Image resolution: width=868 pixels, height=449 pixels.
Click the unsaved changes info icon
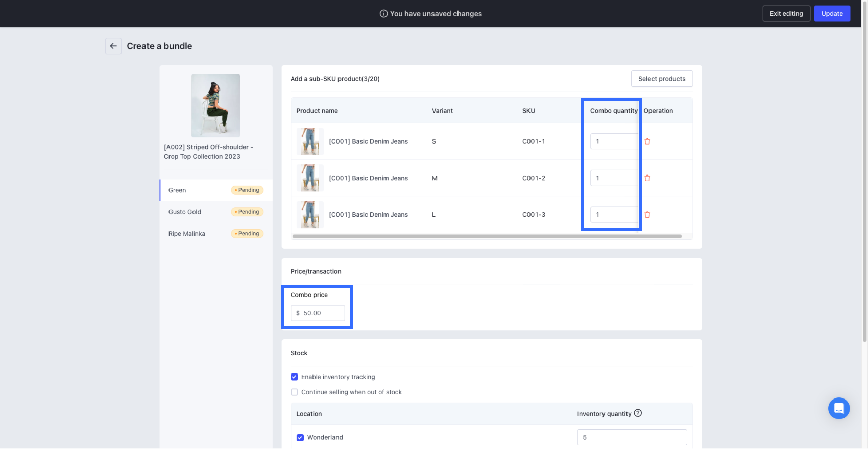coord(383,14)
